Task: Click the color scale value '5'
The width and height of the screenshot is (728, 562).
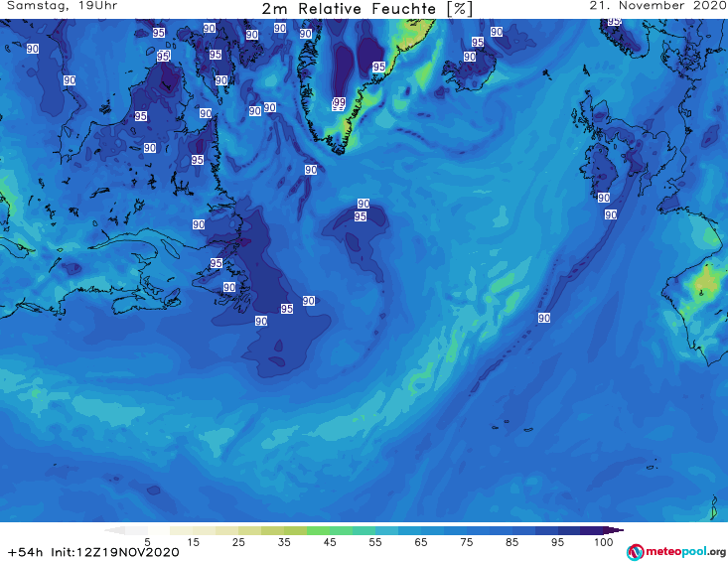Action: pos(147,542)
